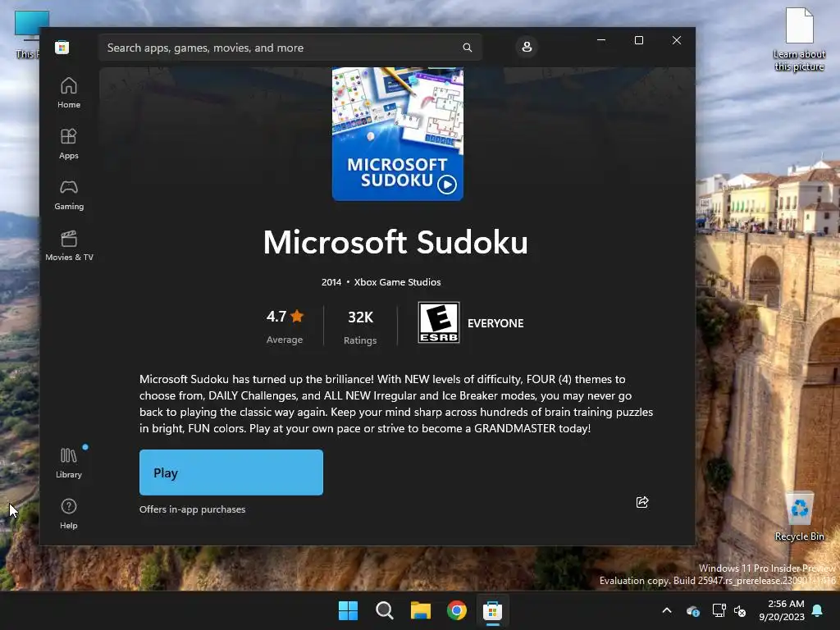Open the Windows Start menu
Image resolution: width=840 pixels, height=630 pixels.
pos(348,610)
